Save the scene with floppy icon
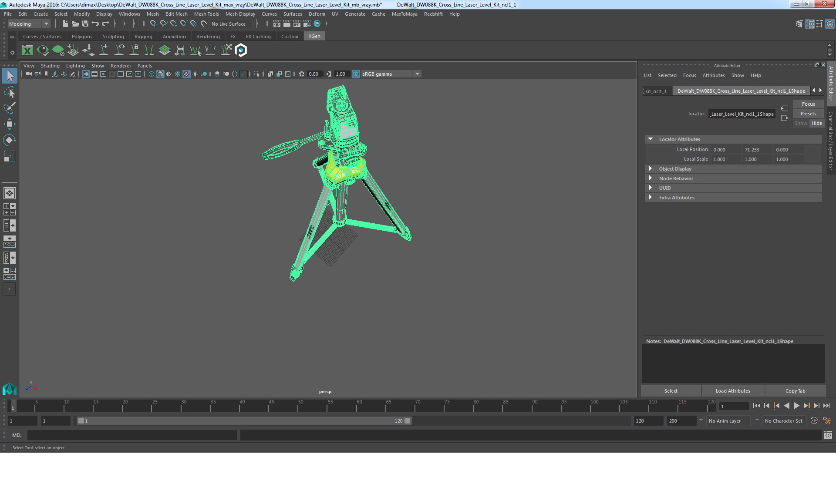This screenshot has height=504, width=836. coord(85,24)
